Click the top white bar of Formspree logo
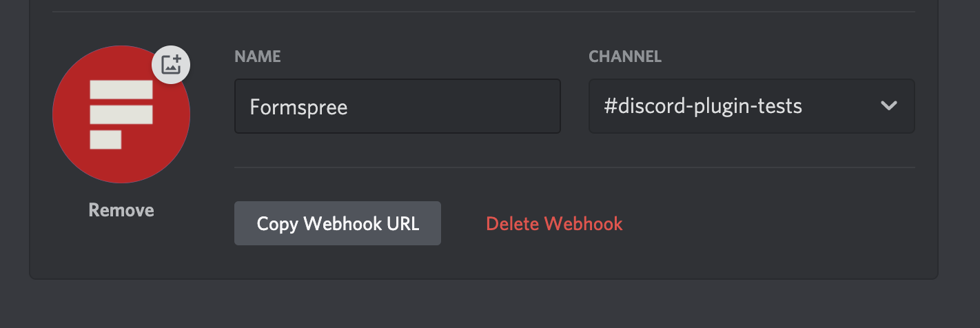The height and width of the screenshot is (328, 980). click(x=121, y=90)
